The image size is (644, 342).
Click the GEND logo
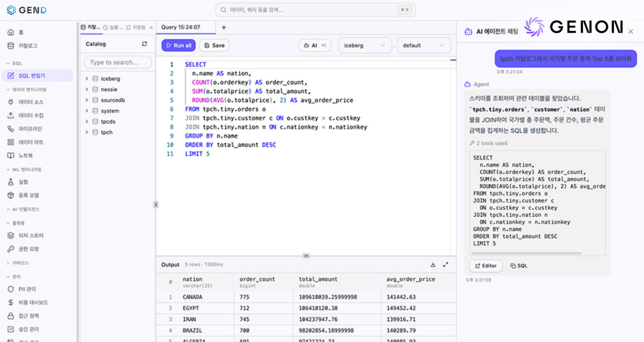pyautogui.click(x=26, y=10)
